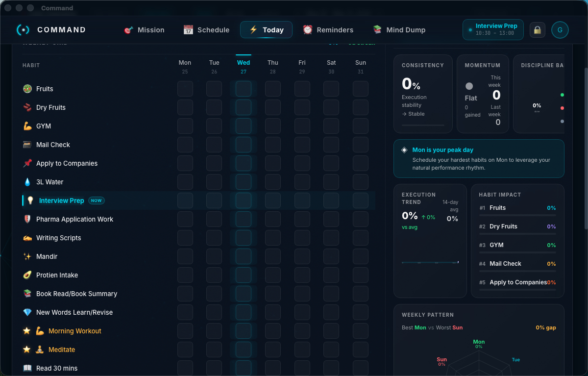The image size is (588, 376).
Task: Click the star icon beside Morning Workout
Action: click(27, 331)
